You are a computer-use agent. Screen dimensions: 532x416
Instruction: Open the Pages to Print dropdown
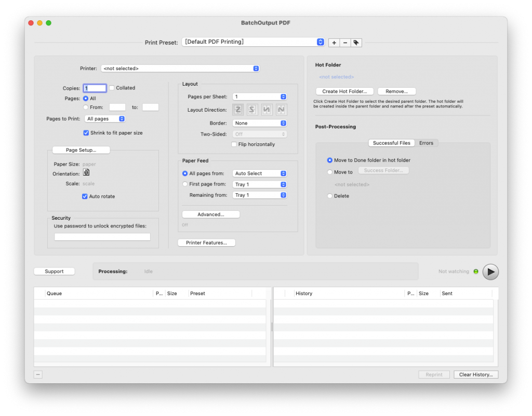click(105, 118)
